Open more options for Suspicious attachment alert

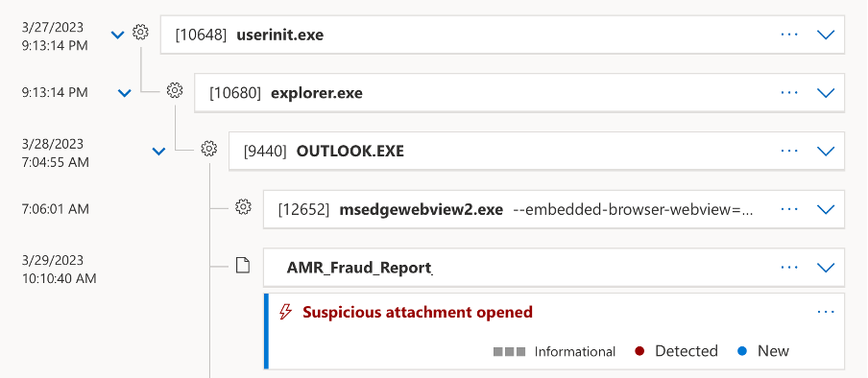pyautogui.click(x=826, y=312)
